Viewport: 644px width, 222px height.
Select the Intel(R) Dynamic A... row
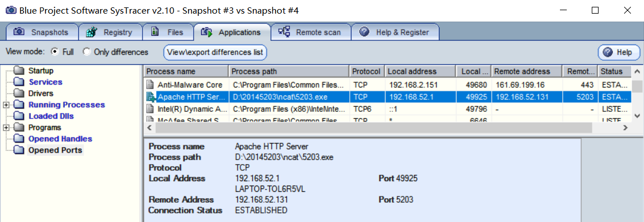(388, 109)
